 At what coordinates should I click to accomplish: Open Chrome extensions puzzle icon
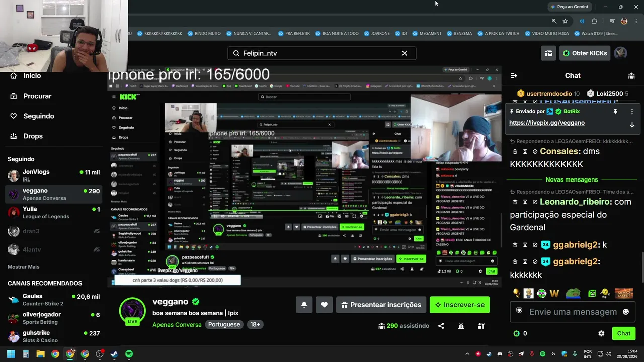click(594, 21)
